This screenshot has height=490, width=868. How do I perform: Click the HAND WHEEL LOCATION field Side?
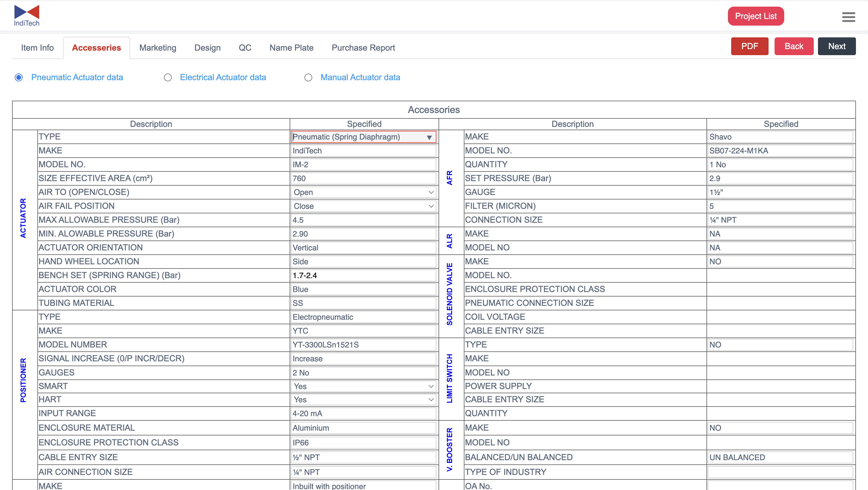363,262
